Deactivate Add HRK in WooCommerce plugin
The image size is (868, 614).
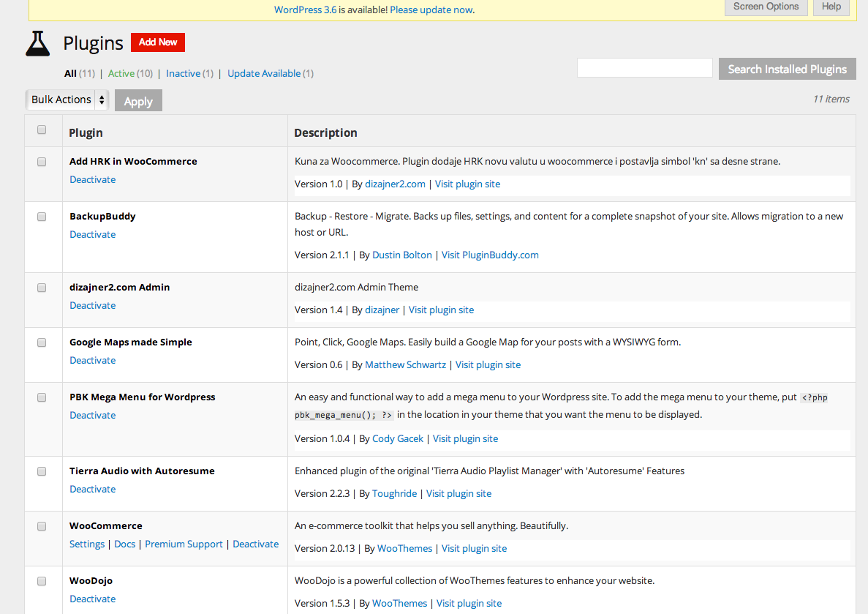tap(92, 179)
